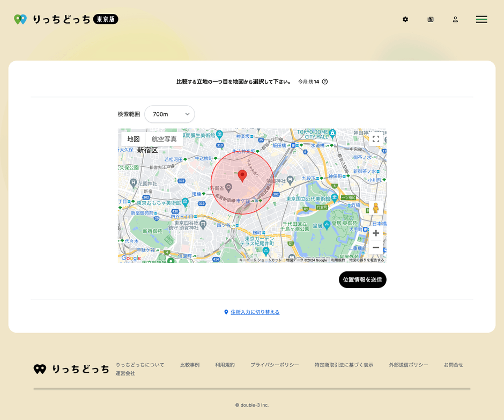This screenshot has width=504, height=420.
Task: Enter fullscreen mode on the map
Action: [x=376, y=138]
